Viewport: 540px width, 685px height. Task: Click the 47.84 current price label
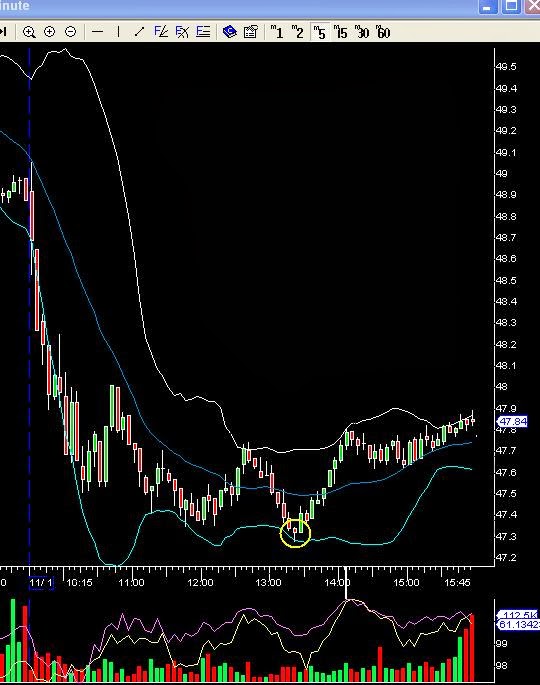[512, 422]
